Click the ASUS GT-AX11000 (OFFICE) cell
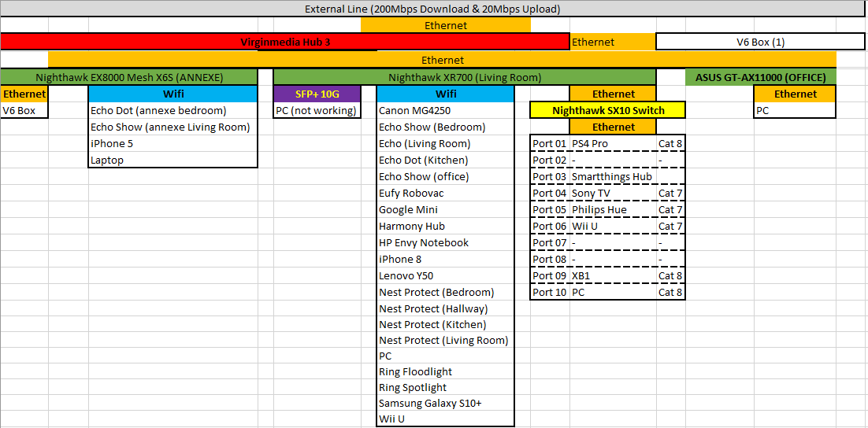This screenshot has height=428, width=868. click(x=761, y=77)
